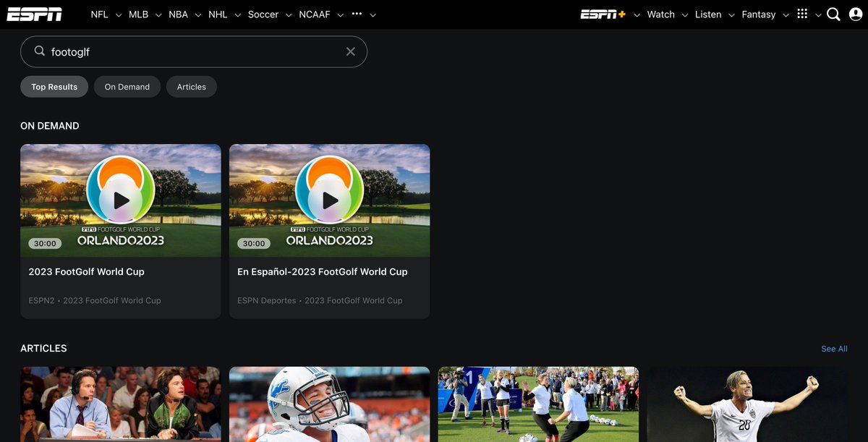Screen dimensions: 868x442
Task: Expand the NCAAF dropdown arrow
Action: pyautogui.click(x=340, y=15)
